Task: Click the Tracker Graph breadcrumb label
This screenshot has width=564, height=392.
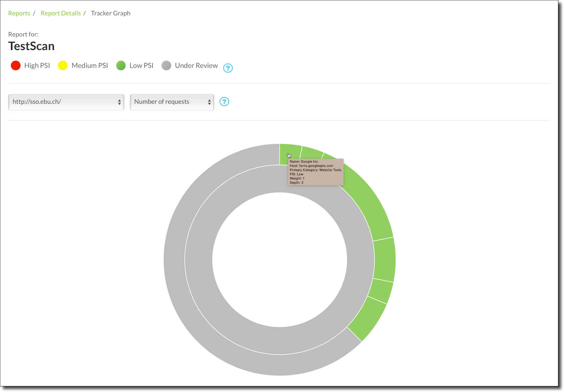Action: click(111, 13)
